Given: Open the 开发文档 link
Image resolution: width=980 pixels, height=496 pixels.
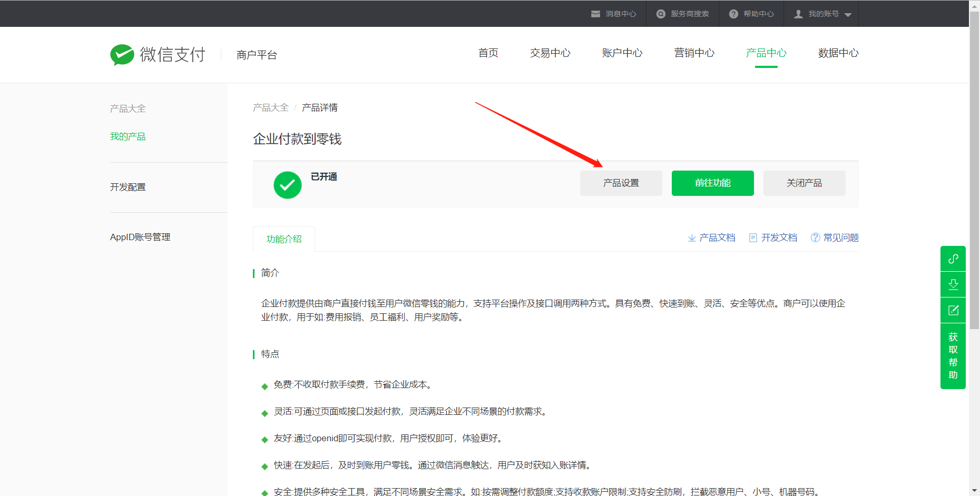Looking at the screenshot, I should click(779, 238).
